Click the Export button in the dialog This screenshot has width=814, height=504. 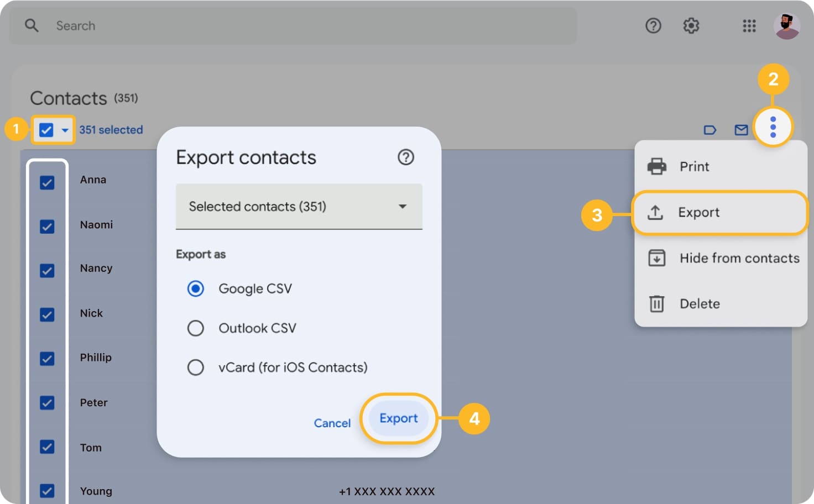pos(398,418)
